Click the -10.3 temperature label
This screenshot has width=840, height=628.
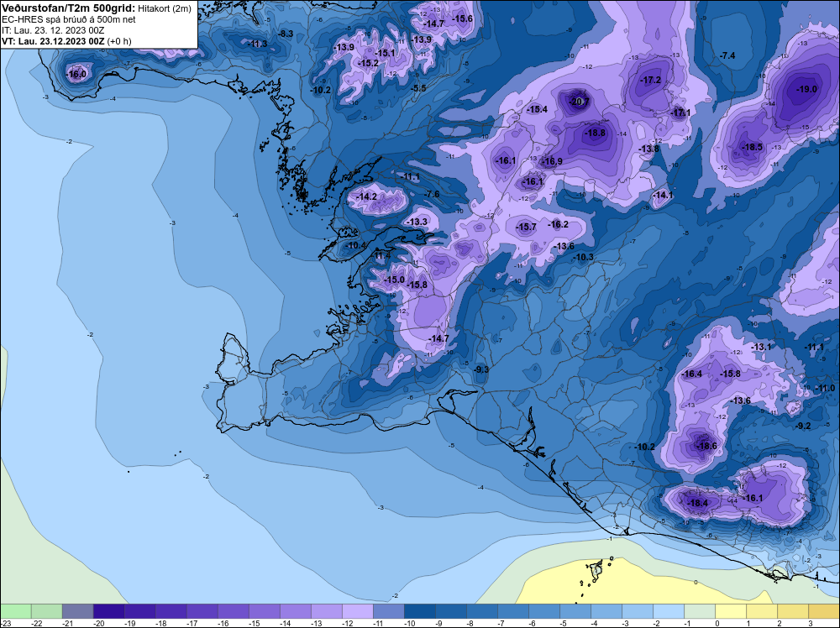click(584, 257)
